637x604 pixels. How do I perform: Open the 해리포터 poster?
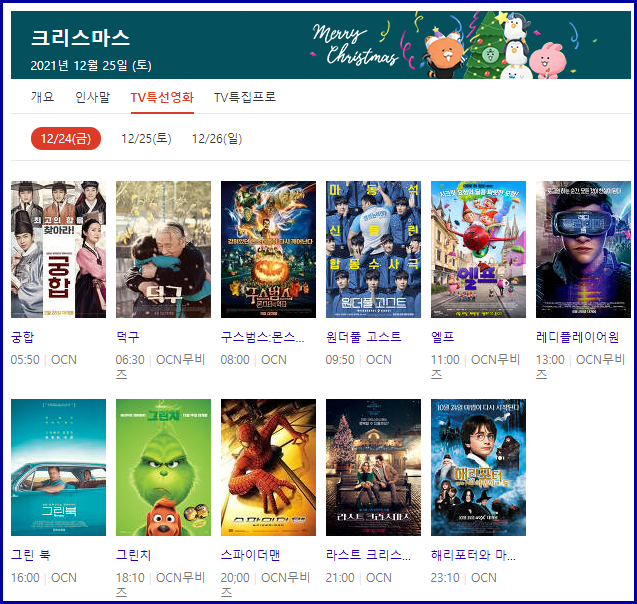pos(478,468)
